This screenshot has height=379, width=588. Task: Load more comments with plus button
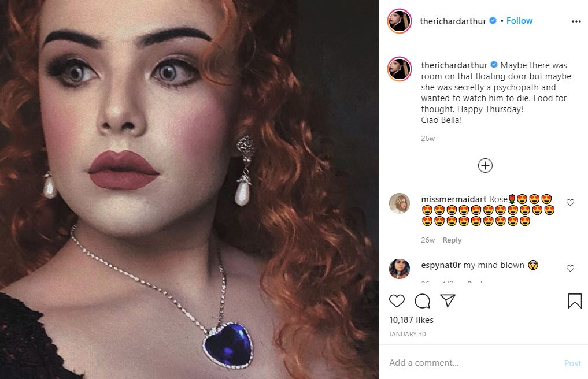point(485,166)
